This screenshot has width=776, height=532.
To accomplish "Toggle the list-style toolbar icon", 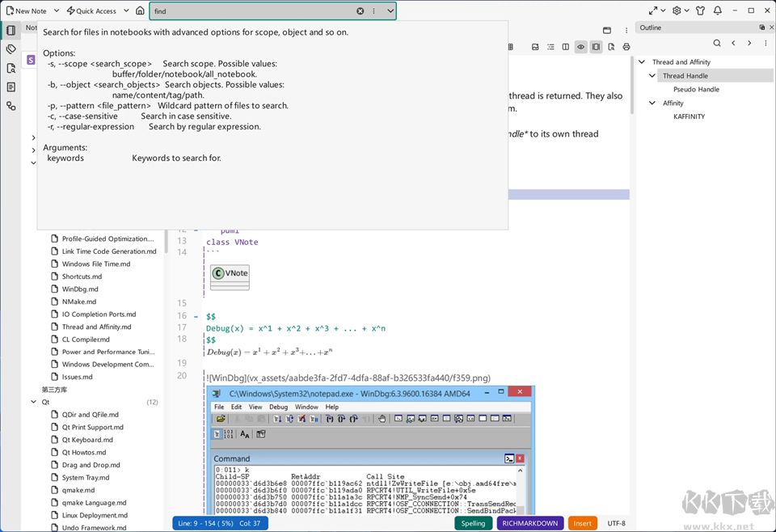I will (x=550, y=47).
